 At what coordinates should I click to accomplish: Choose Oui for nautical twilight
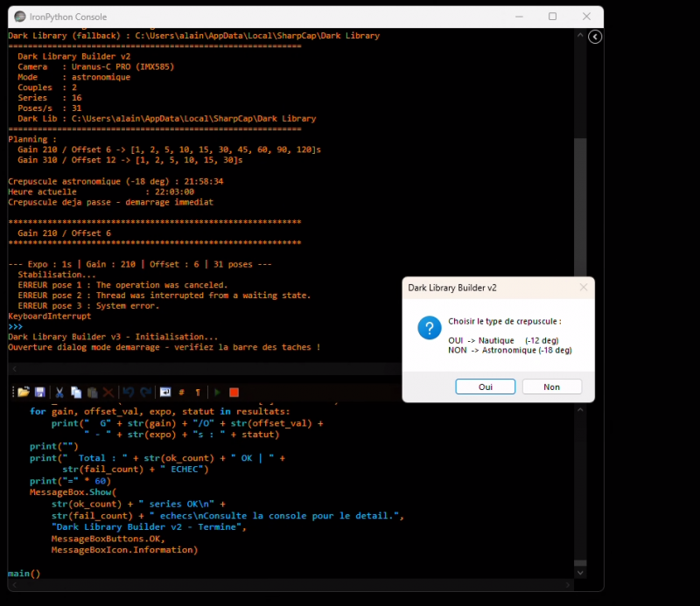tap(486, 387)
